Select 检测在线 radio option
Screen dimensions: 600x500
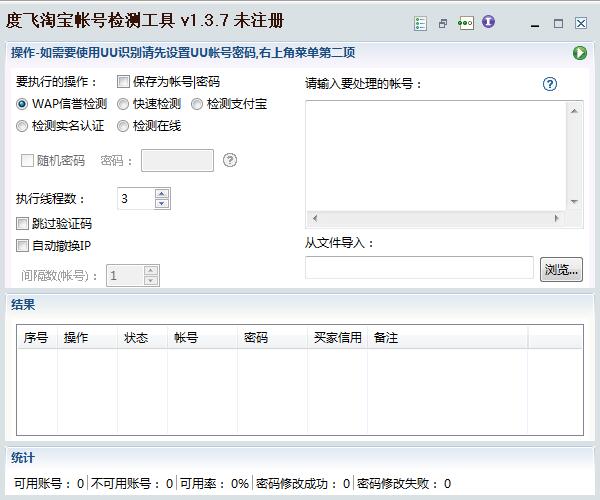(123, 126)
